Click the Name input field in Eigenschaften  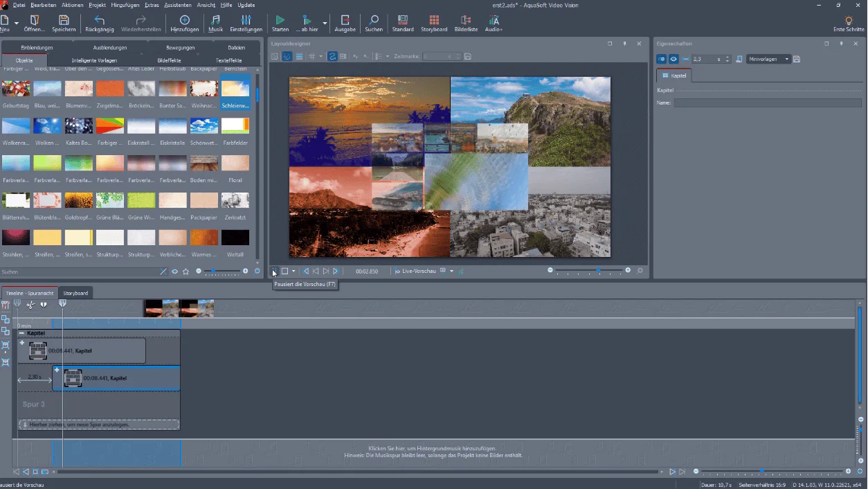(768, 103)
